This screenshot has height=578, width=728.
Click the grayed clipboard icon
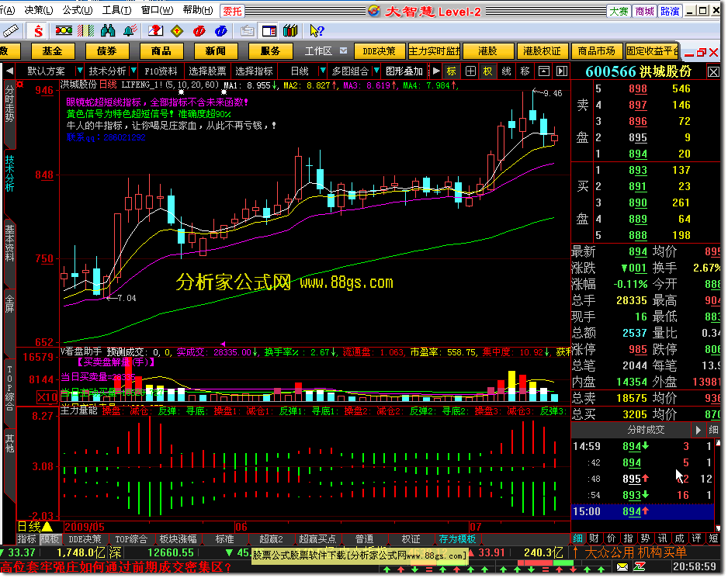(x=247, y=31)
